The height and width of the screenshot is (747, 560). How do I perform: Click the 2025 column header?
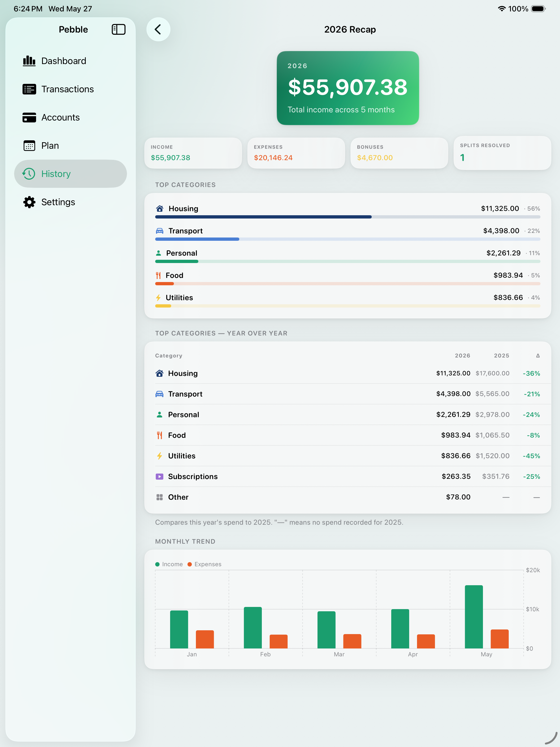click(x=502, y=356)
